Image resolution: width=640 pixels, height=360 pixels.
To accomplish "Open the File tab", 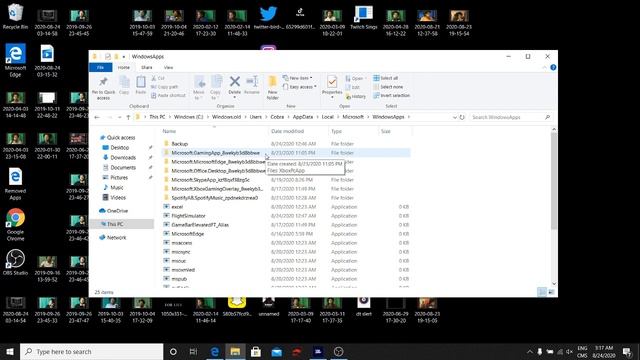I will (100, 67).
